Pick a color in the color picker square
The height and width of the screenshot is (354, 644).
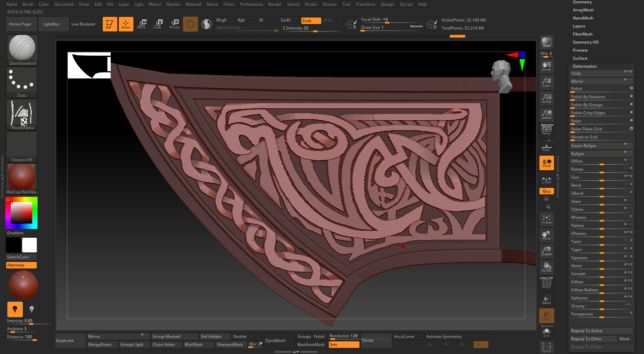tap(21, 213)
